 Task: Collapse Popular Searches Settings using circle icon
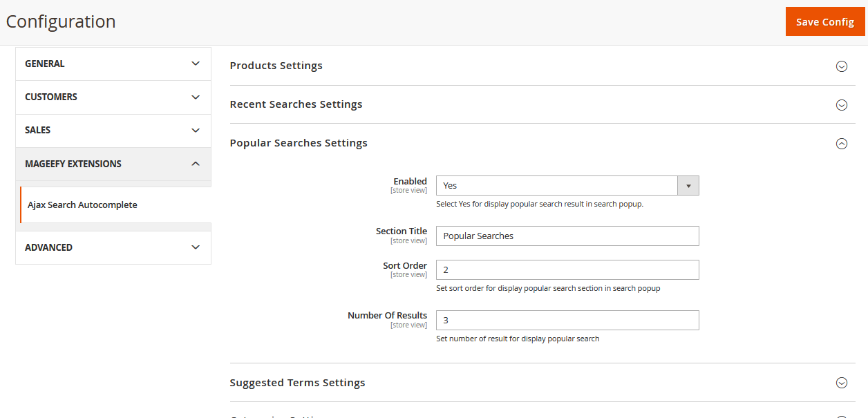[841, 144]
